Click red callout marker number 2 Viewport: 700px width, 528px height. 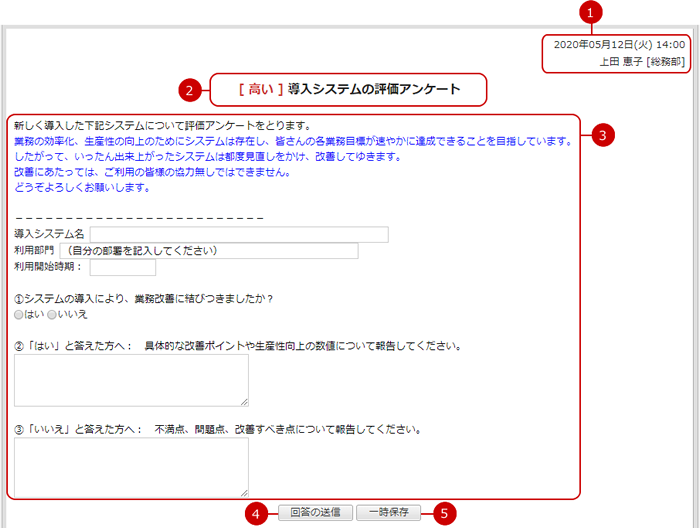click(190, 90)
